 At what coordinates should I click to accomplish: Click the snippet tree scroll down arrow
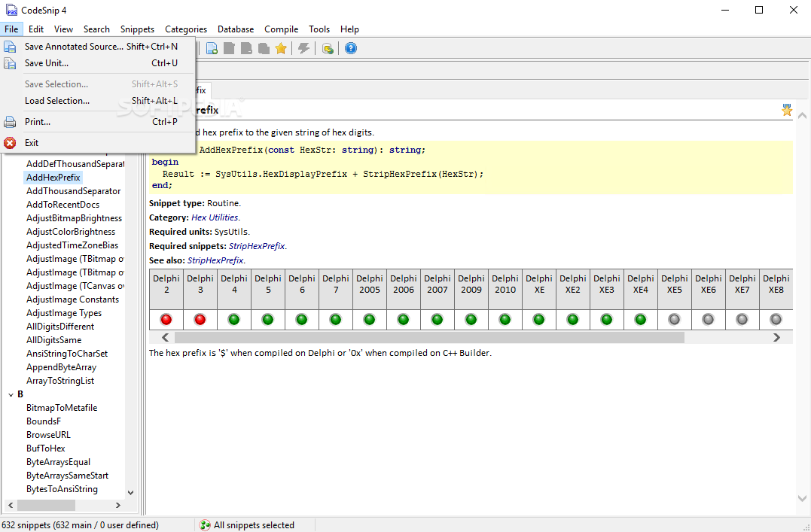[x=130, y=493]
